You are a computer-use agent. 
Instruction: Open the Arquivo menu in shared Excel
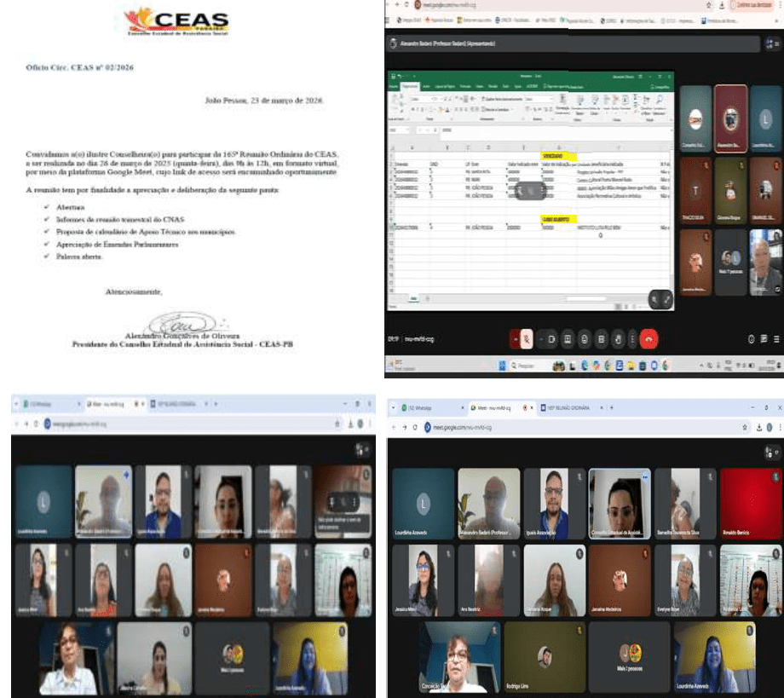pyautogui.click(x=393, y=86)
